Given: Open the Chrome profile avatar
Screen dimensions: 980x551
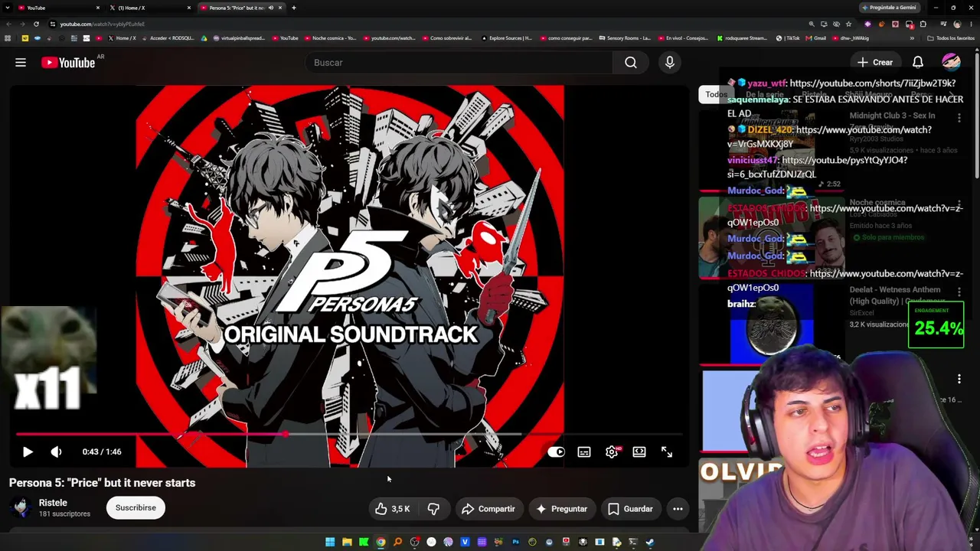Looking at the screenshot, I should coord(957,24).
